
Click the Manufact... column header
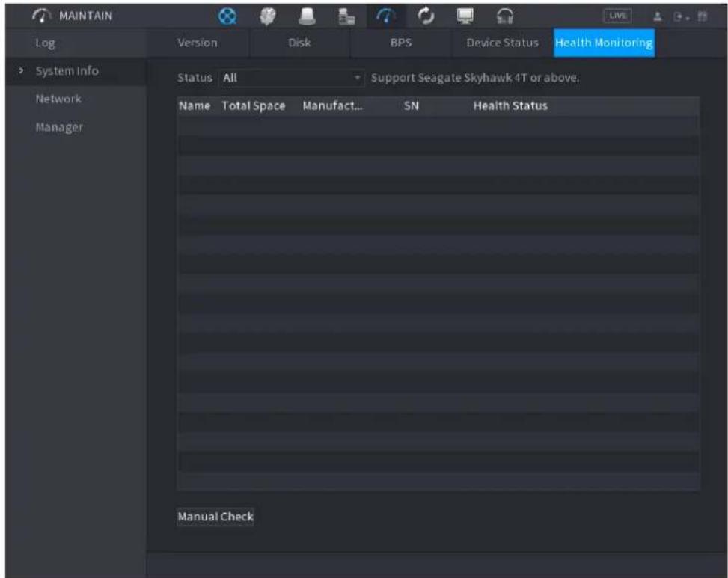tap(332, 106)
